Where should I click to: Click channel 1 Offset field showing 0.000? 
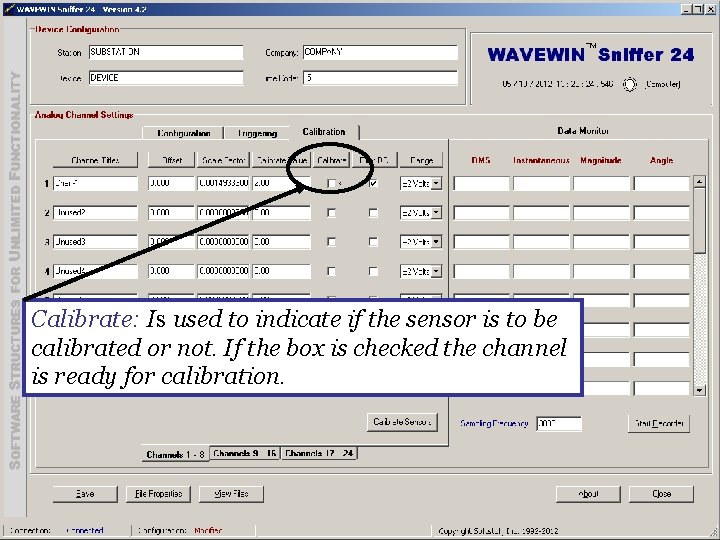click(172, 183)
